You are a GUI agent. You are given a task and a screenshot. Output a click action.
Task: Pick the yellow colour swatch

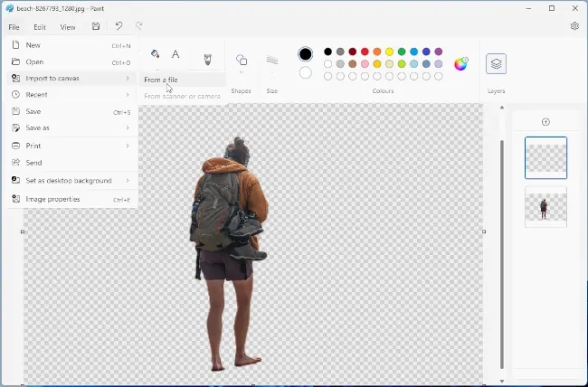(389, 52)
